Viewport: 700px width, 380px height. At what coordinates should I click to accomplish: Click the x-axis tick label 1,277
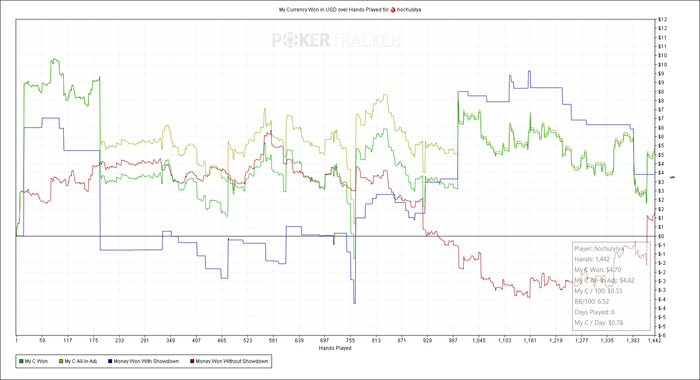(x=582, y=341)
